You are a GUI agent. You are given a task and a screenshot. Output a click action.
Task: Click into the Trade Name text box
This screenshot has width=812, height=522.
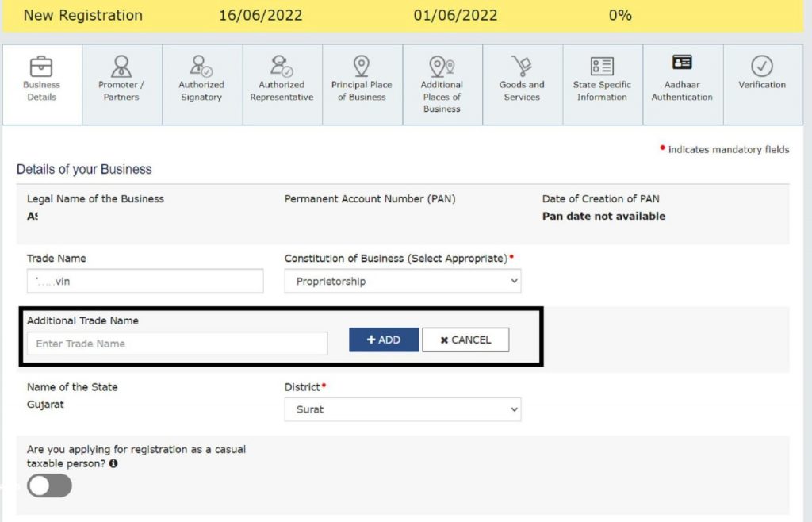point(145,281)
